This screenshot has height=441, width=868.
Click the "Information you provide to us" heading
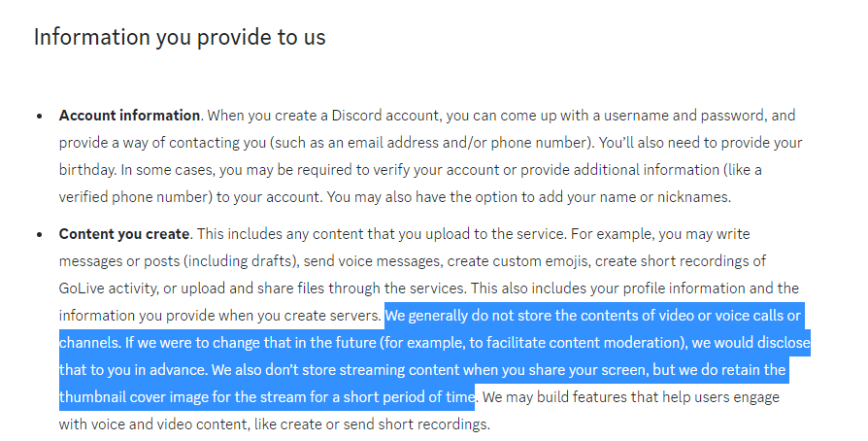click(180, 37)
